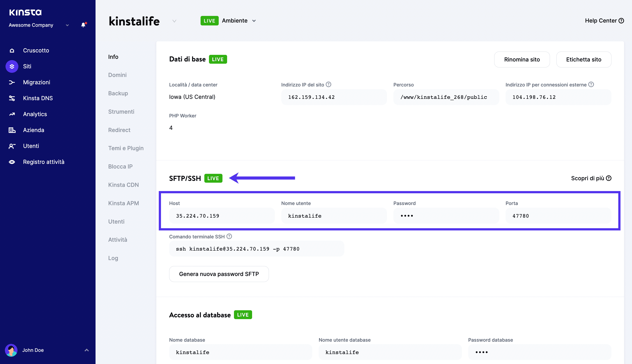This screenshot has height=364, width=632.
Task: Open Cruscotto using the home icon
Action: coord(12,50)
